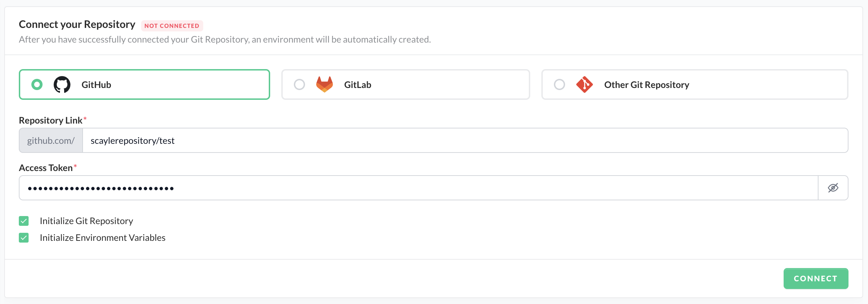Click the github.com/ URL prefix box
This screenshot has height=304, width=868.
click(x=51, y=140)
